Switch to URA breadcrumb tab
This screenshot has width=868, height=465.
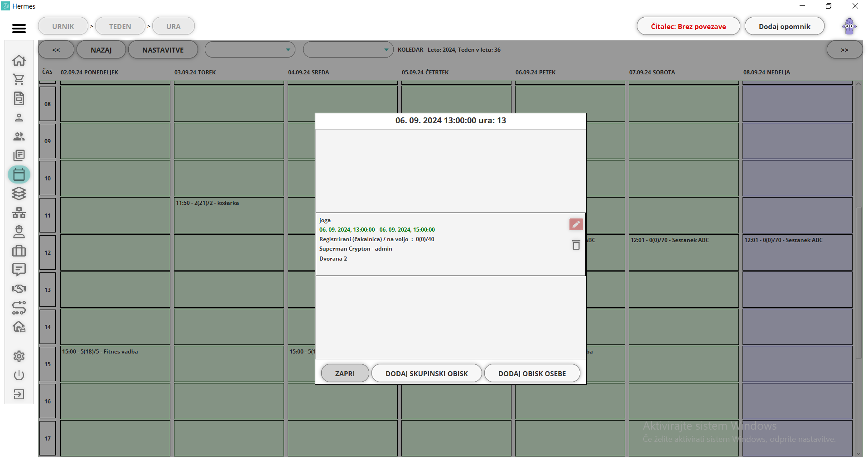click(174, 26)
